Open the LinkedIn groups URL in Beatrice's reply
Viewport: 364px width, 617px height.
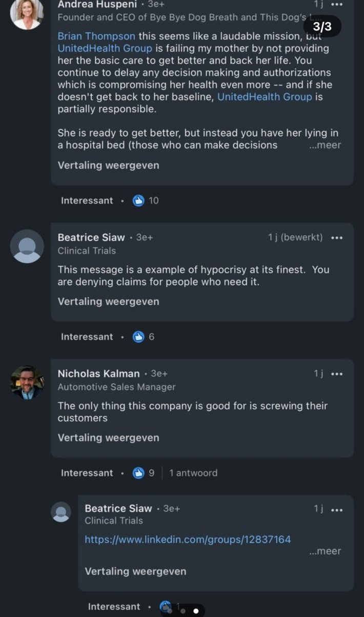pyautogui.click(x=188, y=539)
